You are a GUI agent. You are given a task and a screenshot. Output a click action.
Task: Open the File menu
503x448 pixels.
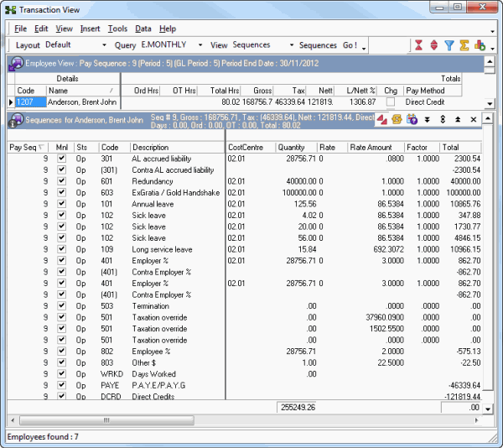click(x=20, y=29)
